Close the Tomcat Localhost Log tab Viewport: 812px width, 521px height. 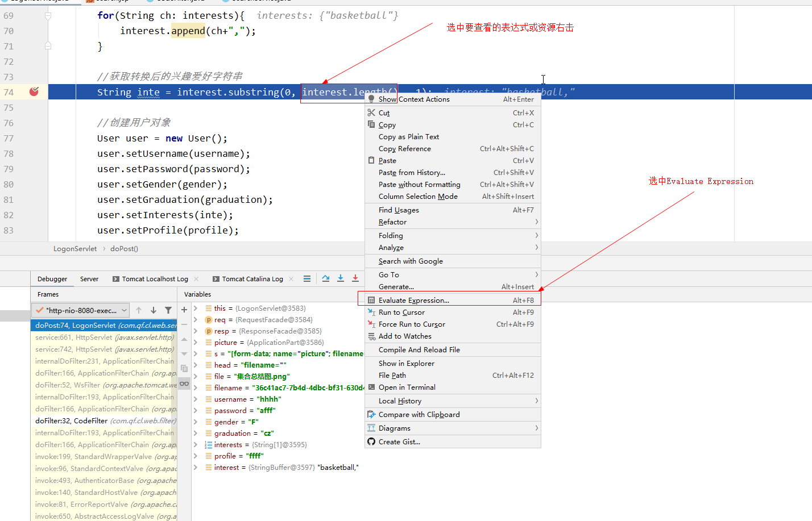click(x=197, y=279)
